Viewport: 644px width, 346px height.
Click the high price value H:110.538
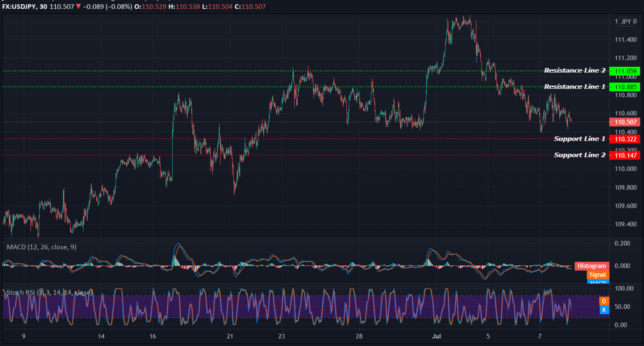pyautogui.click(x=184, y=7)
